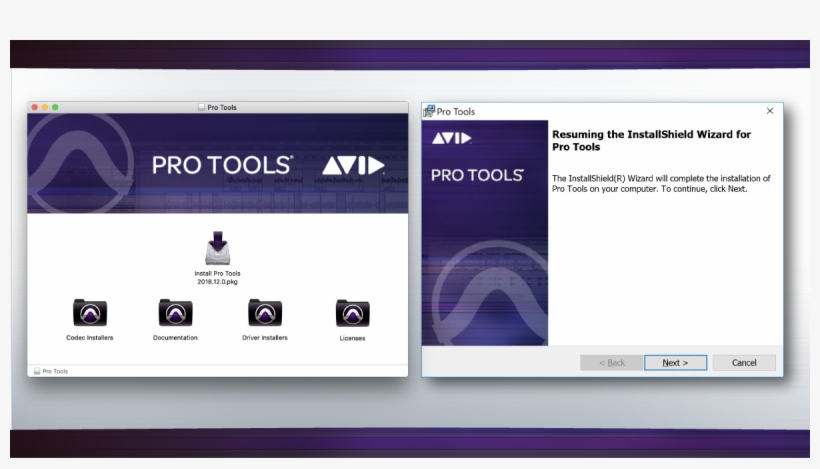Click the 'Licenses' folder label
This screenshot has height=469, width=820.
pos(352,338)
